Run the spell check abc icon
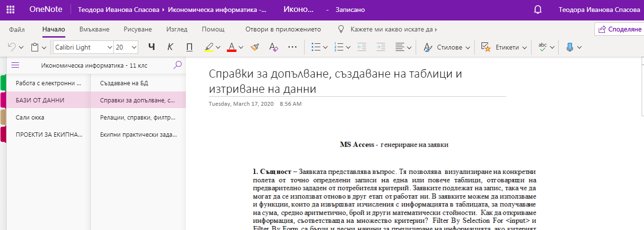Image resolution: width=644 pixels, height=230 pixels. (543, 47)
